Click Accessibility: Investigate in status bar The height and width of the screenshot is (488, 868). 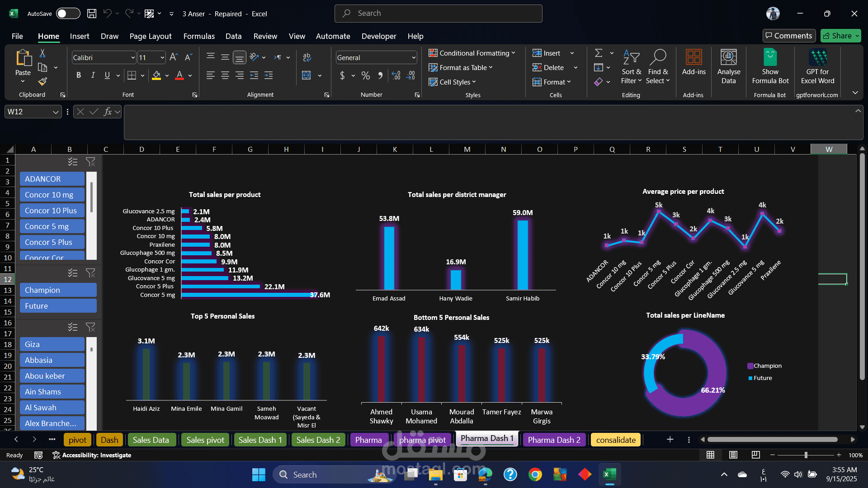click(x=92, y=455)
